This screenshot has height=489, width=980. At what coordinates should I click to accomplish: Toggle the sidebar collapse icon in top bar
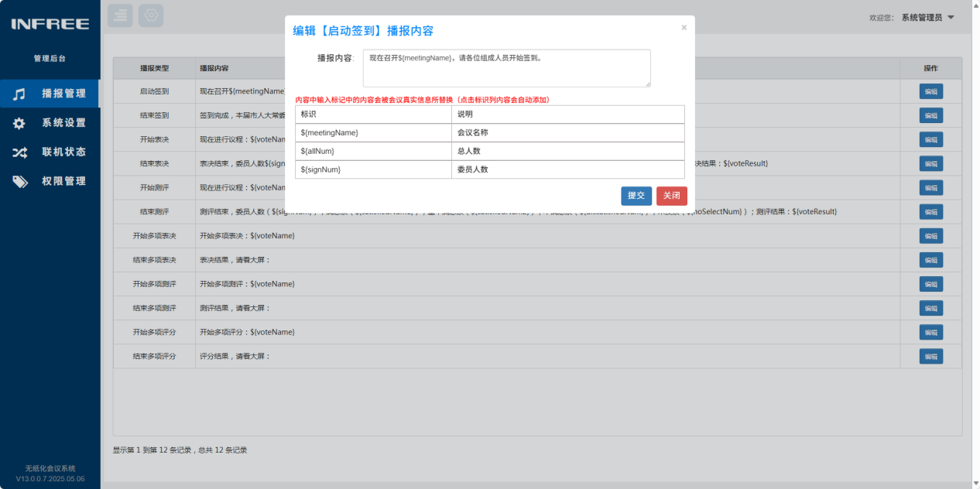[120, 15]
